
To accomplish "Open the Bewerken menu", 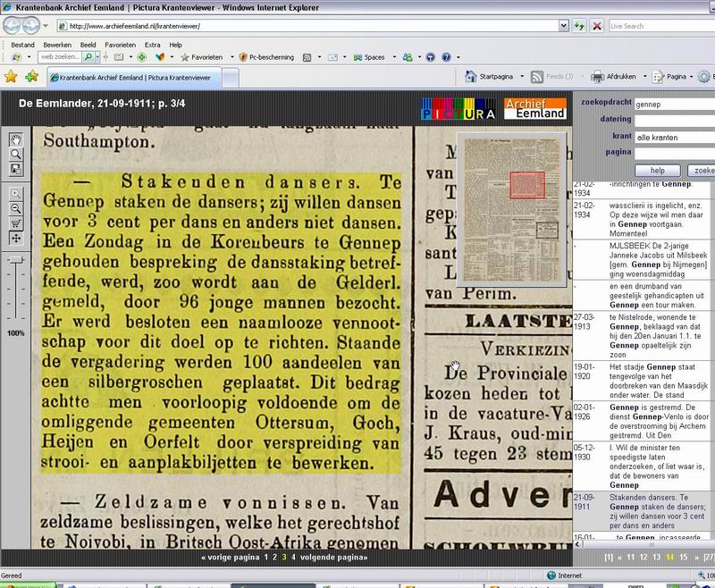I will coord(57,45).
